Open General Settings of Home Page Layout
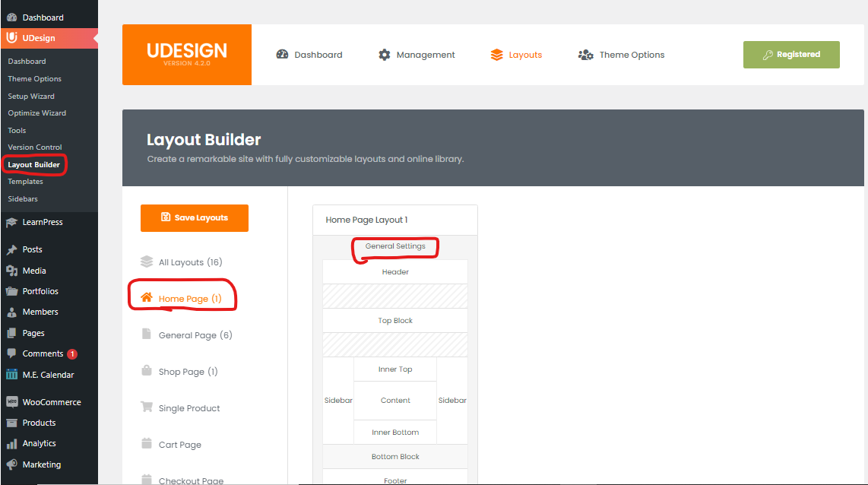Image resolution: width=868 pixels, height=485 pixels. (x=395, y=246)
